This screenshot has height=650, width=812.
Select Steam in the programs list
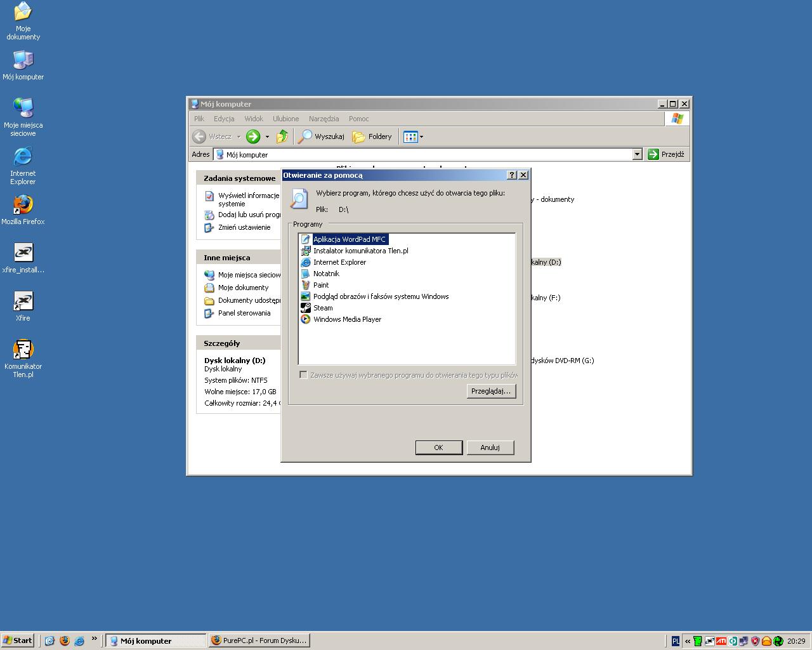point(322,308)
